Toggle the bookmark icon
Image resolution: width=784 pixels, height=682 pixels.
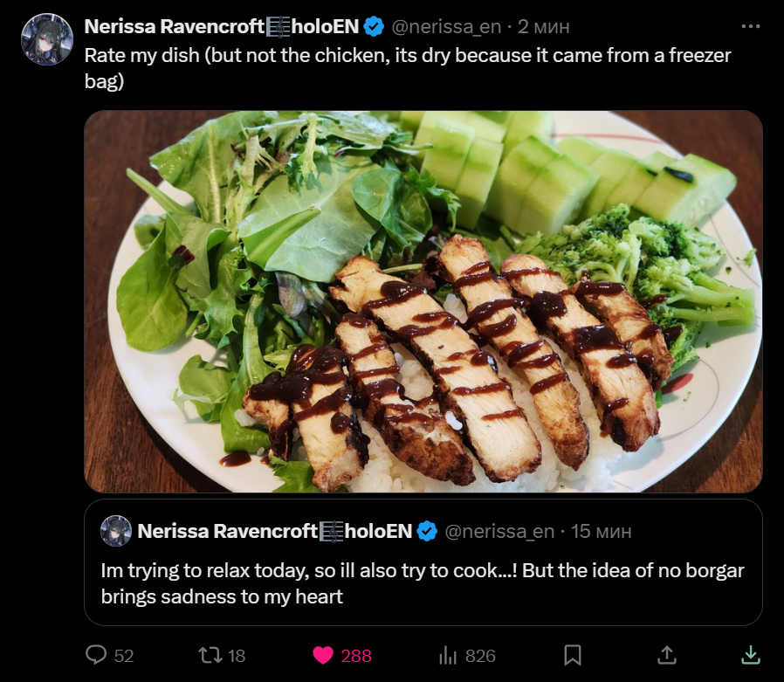573,655
